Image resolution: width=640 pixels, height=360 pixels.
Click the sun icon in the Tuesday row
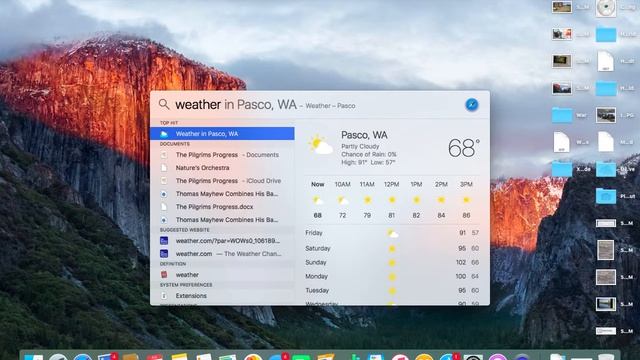(392, 291)
